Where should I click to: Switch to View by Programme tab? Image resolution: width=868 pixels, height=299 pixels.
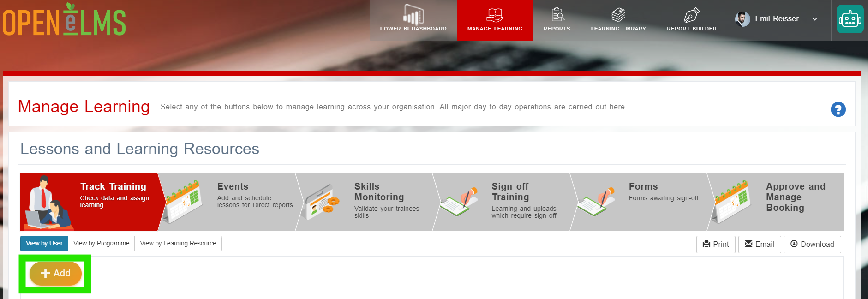102,244
